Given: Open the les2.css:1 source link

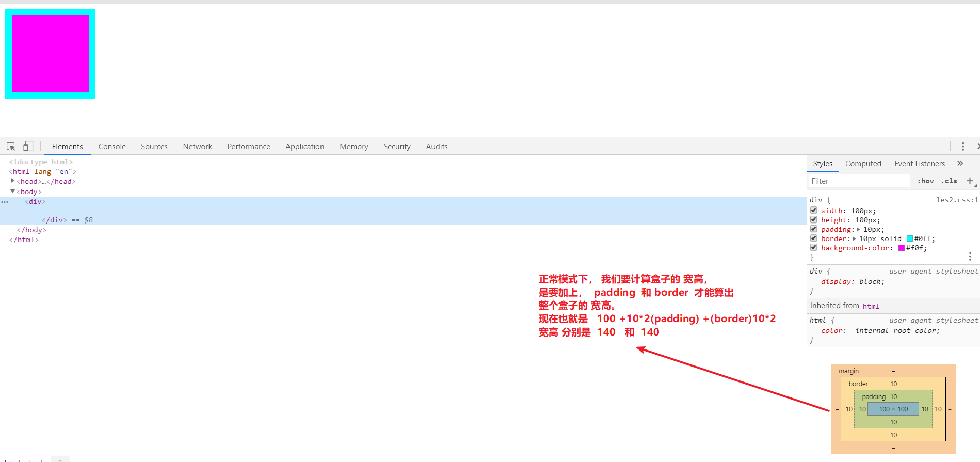Looking at the screenshot, I should point(957,200).
